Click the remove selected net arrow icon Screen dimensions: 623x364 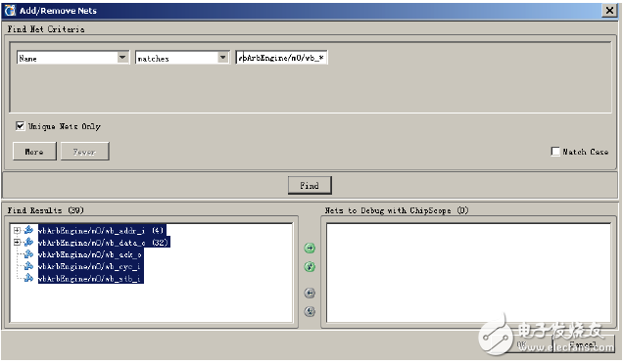(x=310, y=293)
